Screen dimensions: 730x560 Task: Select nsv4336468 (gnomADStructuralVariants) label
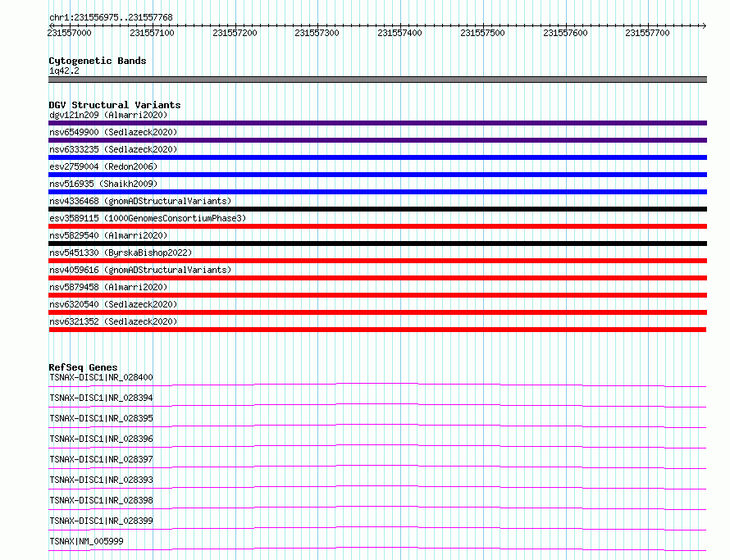(140, 201)
